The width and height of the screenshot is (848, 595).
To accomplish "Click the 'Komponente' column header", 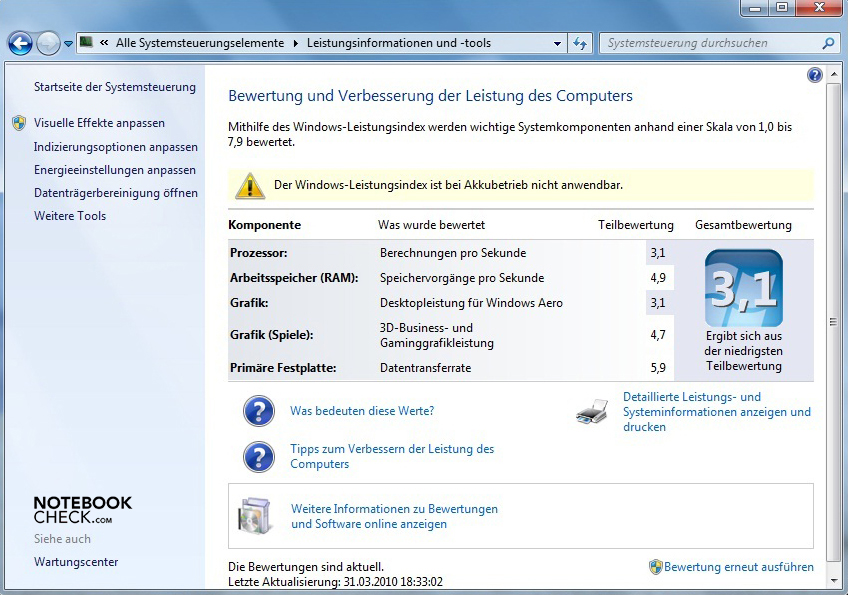I will click(264, 225).
